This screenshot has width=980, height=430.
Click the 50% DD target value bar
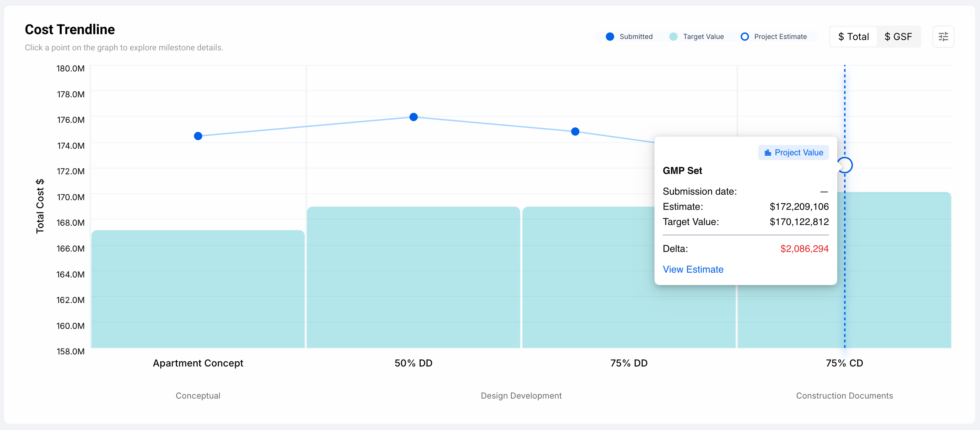click(x=413, y=278)
